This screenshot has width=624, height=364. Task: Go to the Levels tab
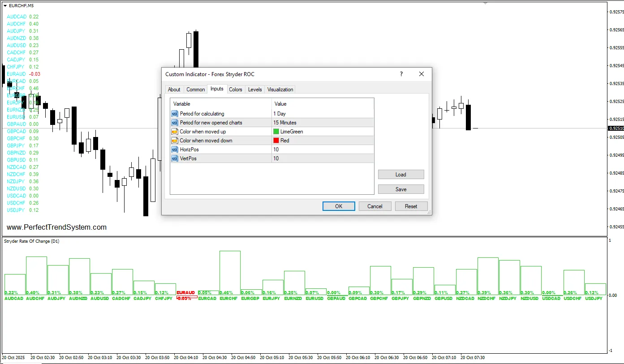255,90
